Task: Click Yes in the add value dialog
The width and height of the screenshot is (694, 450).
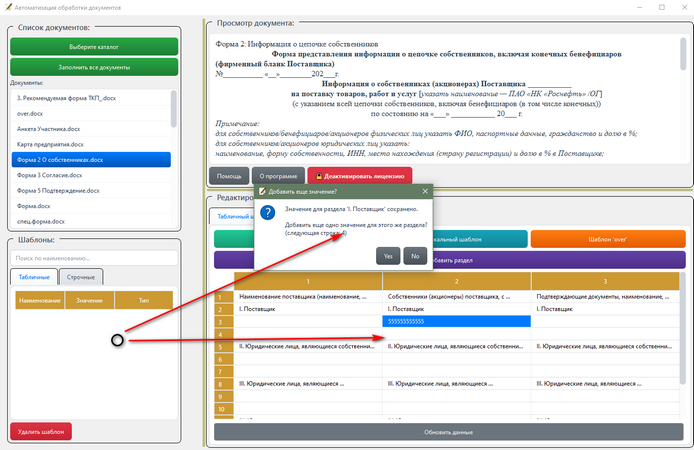Action: click(388, 256)
